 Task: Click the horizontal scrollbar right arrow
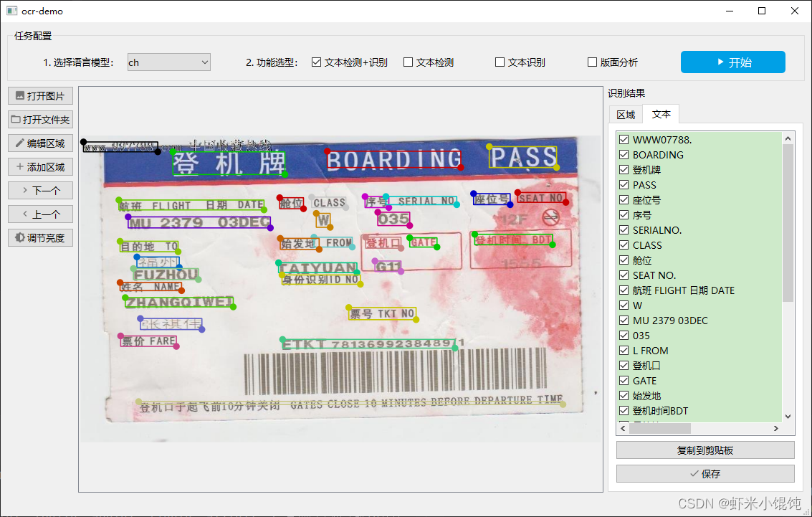click(775, 428)
